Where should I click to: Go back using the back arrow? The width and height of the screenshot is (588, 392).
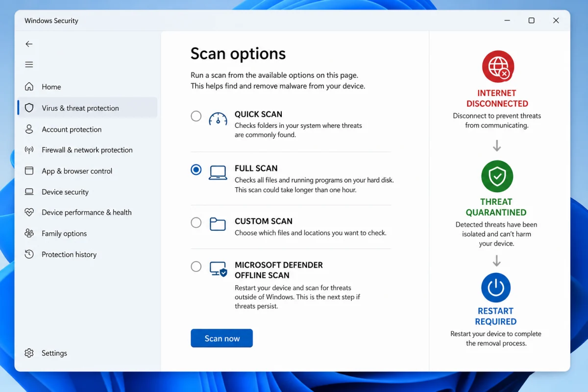click(29, 44)
